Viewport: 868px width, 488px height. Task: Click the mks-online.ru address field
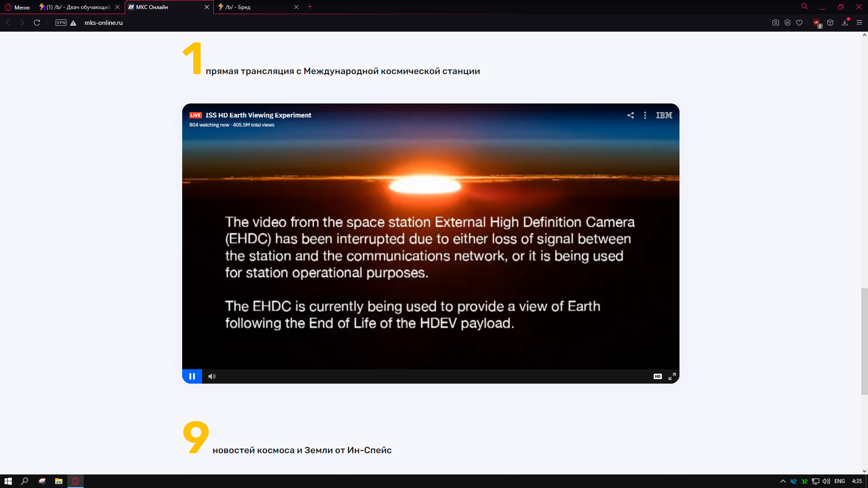point(104,23)
